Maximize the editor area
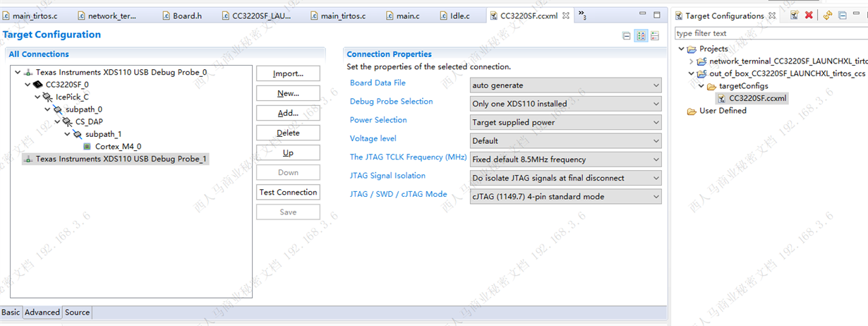The height and width of the screenshot is (326, 868). [x=657, y=15]
